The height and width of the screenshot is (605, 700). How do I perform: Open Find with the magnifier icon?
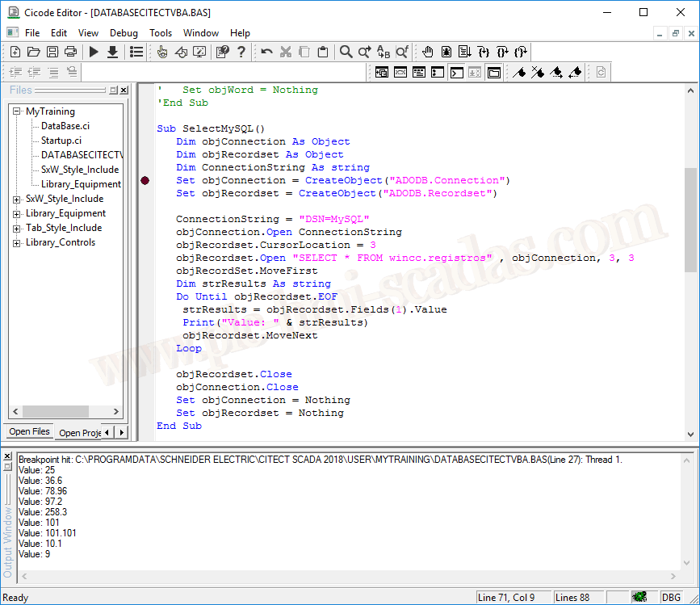click(346, 52)
